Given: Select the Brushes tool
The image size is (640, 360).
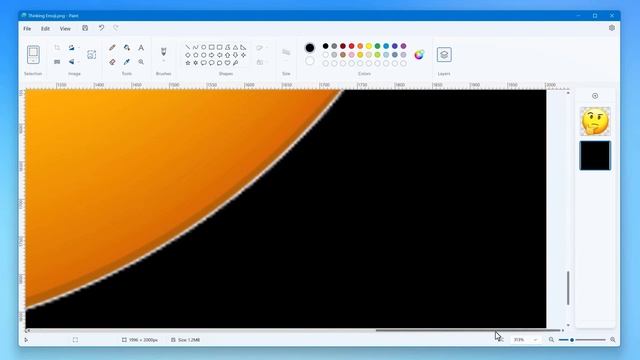Looking at the screenshot, I should pos(164,51).
